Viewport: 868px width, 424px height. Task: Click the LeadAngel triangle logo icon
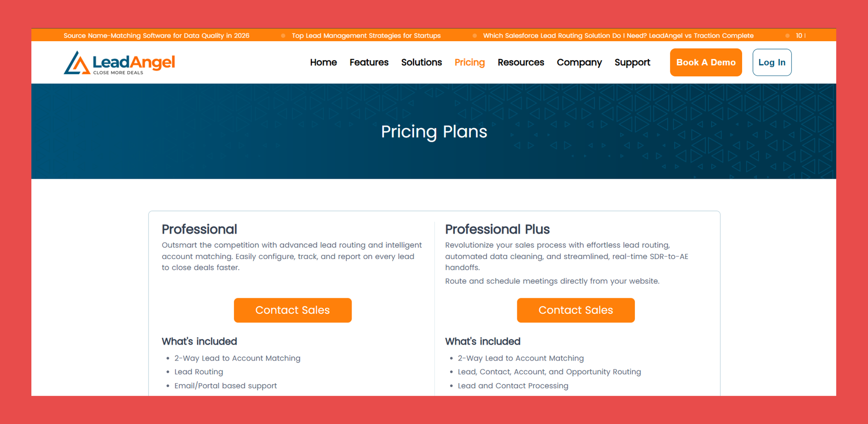pyautogui.click(x=76, y=62)
